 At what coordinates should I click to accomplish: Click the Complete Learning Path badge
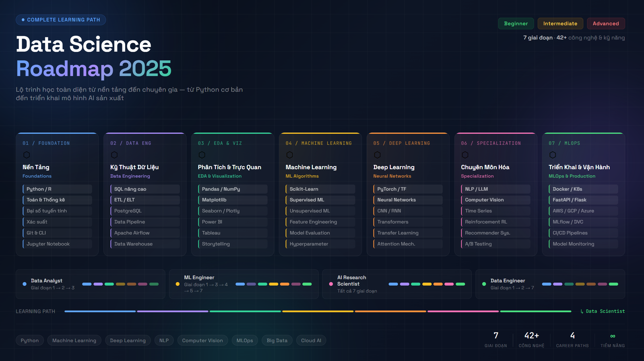61,20
